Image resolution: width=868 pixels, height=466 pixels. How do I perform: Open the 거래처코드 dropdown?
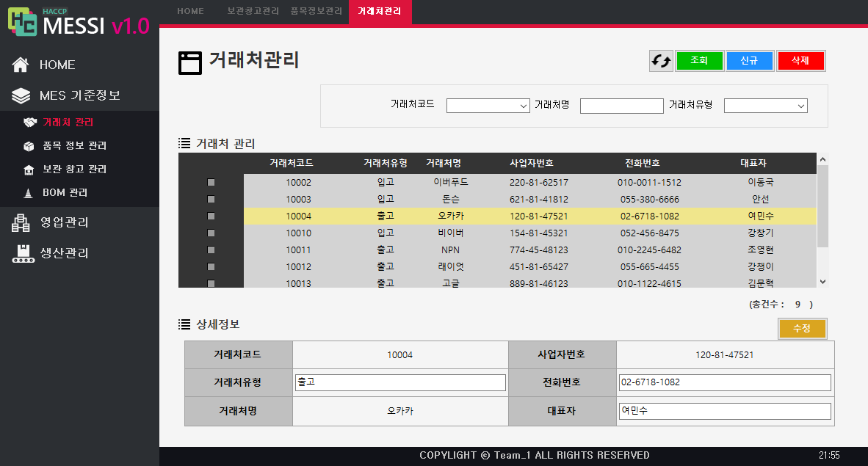click(x=488, y=105)
